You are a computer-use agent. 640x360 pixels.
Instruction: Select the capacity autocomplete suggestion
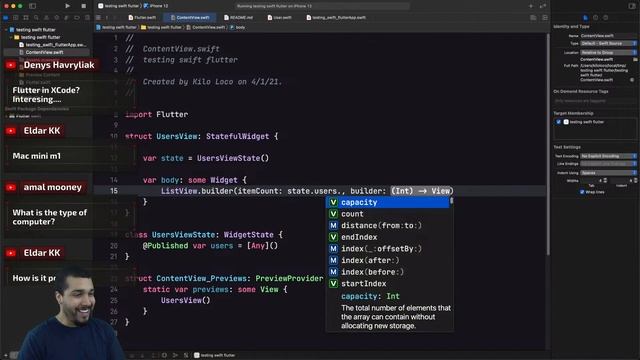pos(387,202)
